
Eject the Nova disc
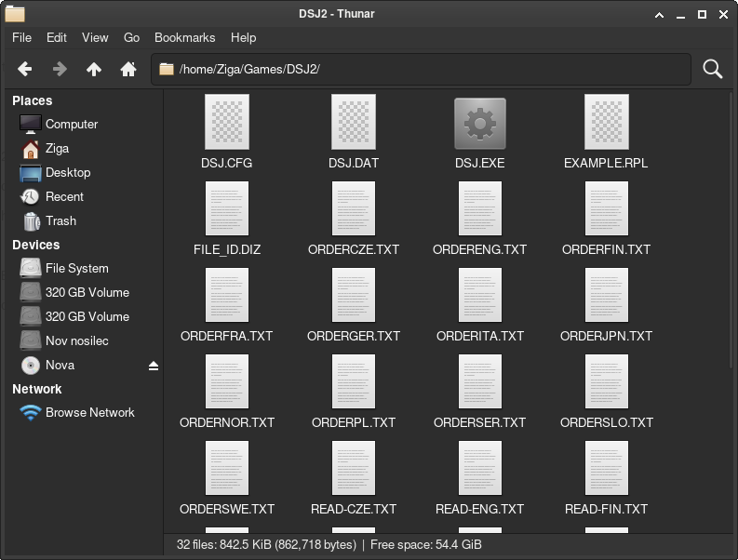[154, 366]
